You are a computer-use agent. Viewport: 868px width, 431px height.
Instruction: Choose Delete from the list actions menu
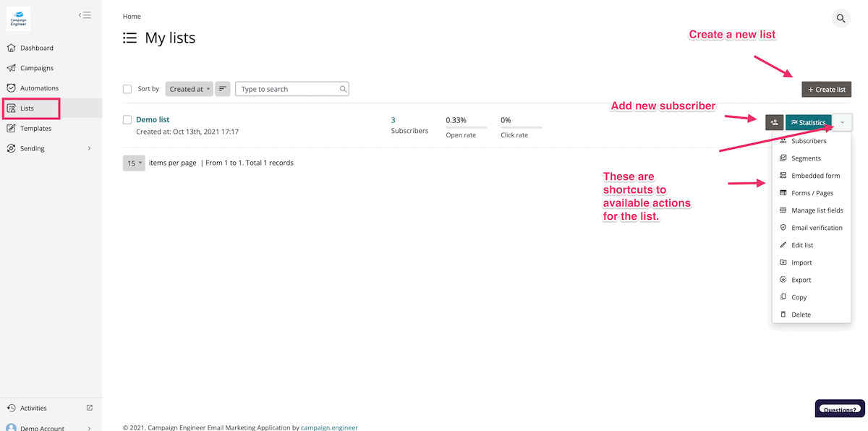[801, 315]
